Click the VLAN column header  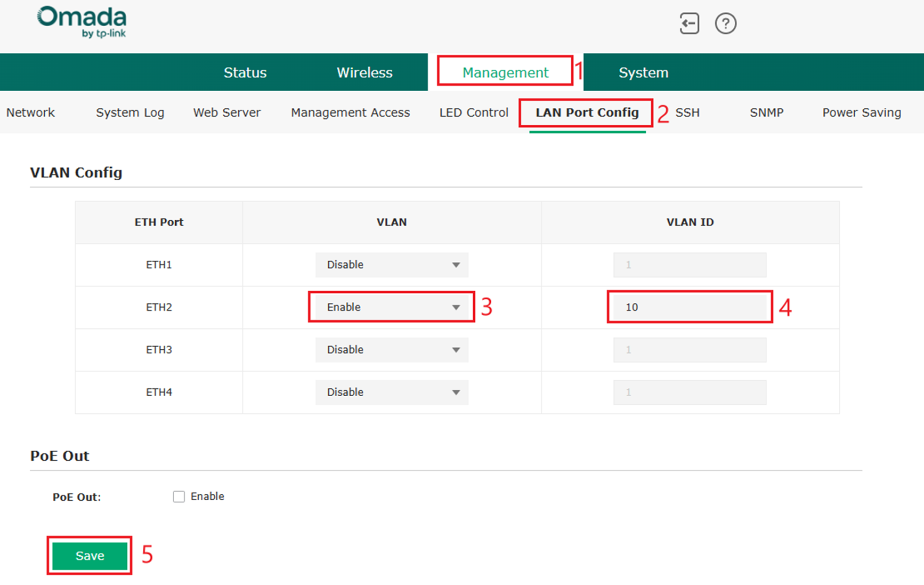392,222
